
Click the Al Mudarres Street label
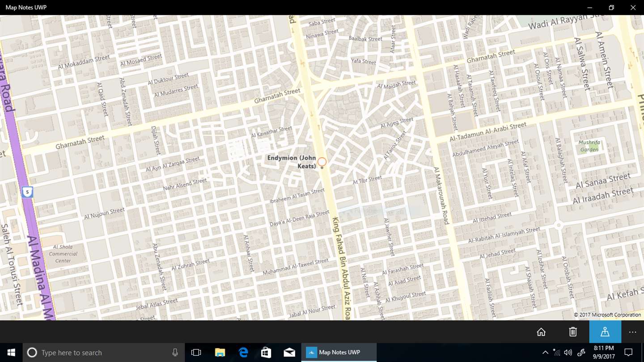click(x=176, y=91)
